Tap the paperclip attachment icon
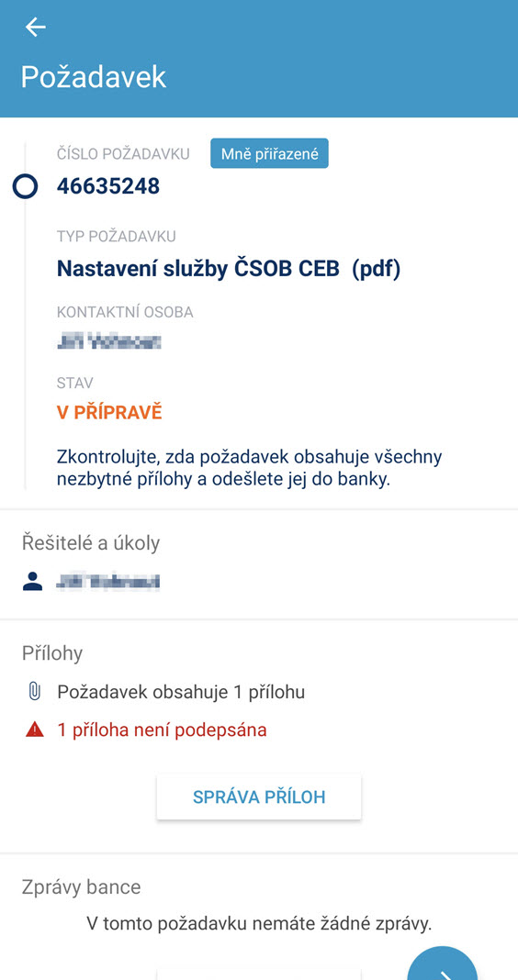This screenshot has height=980, width=518. click(x=34, y=693)
